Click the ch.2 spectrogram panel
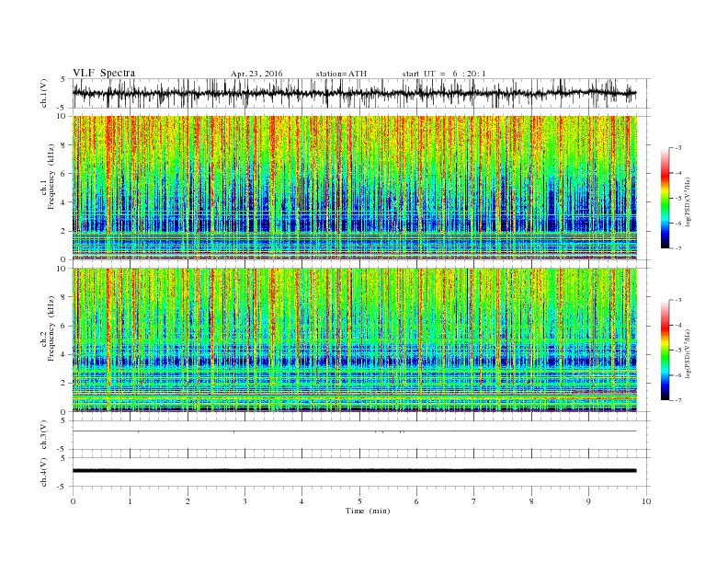 354,339
